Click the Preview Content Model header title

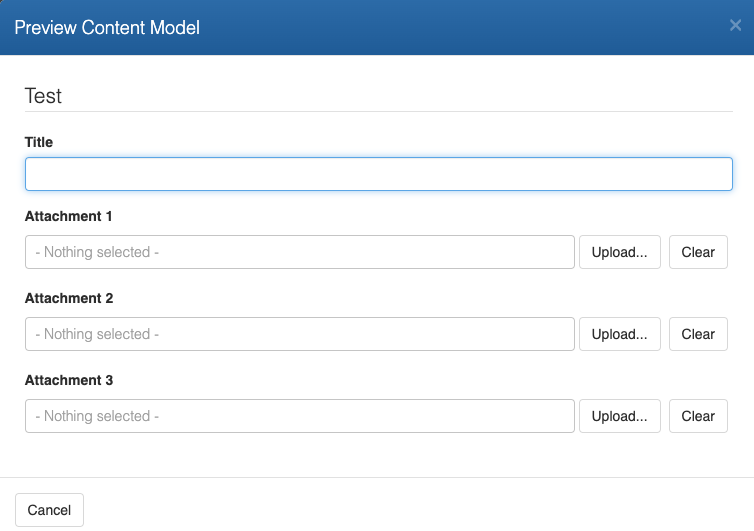tap(107, 27)
